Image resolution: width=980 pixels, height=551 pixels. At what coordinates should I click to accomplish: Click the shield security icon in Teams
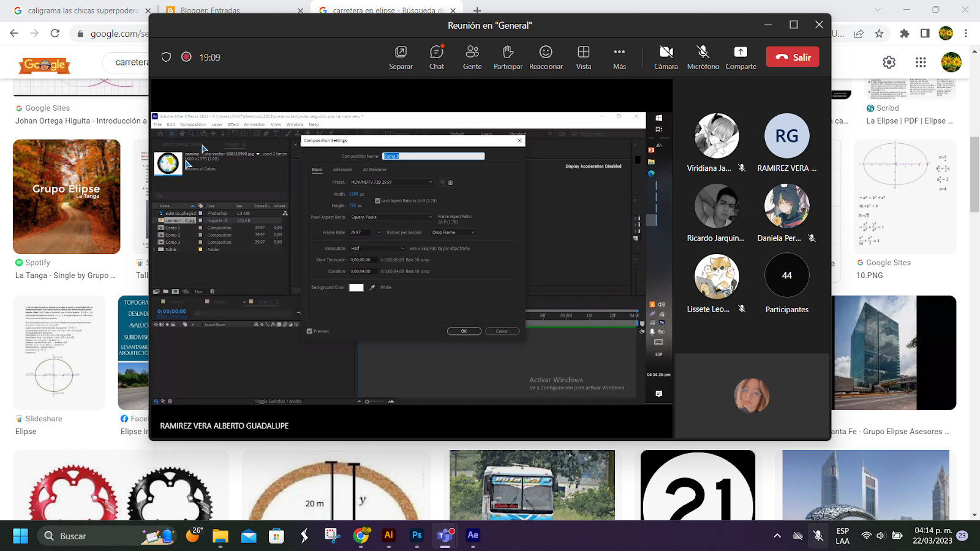(166, 57)
